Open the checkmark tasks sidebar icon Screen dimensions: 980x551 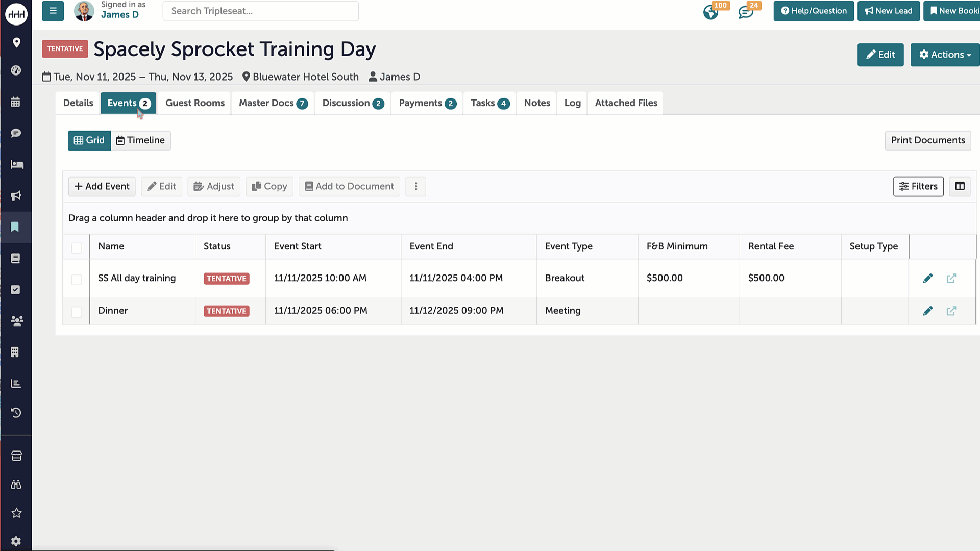pos(15,289)
